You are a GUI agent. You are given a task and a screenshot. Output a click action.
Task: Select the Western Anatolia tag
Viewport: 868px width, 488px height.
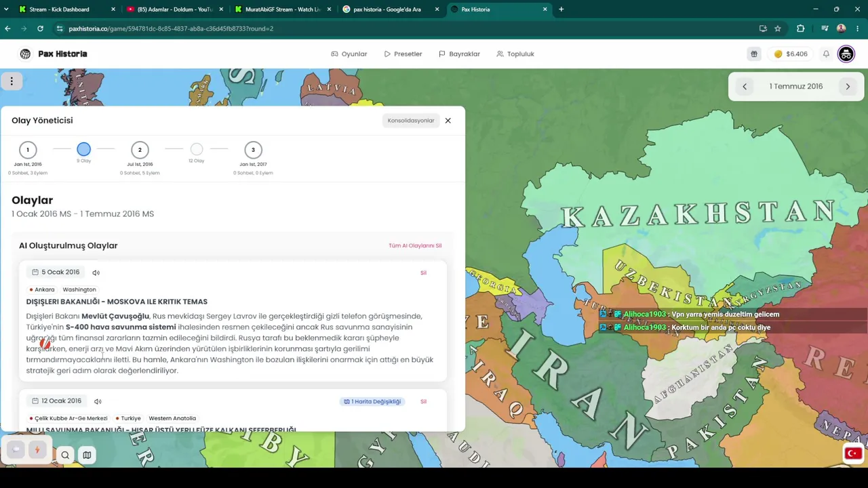tap(172, 418)
